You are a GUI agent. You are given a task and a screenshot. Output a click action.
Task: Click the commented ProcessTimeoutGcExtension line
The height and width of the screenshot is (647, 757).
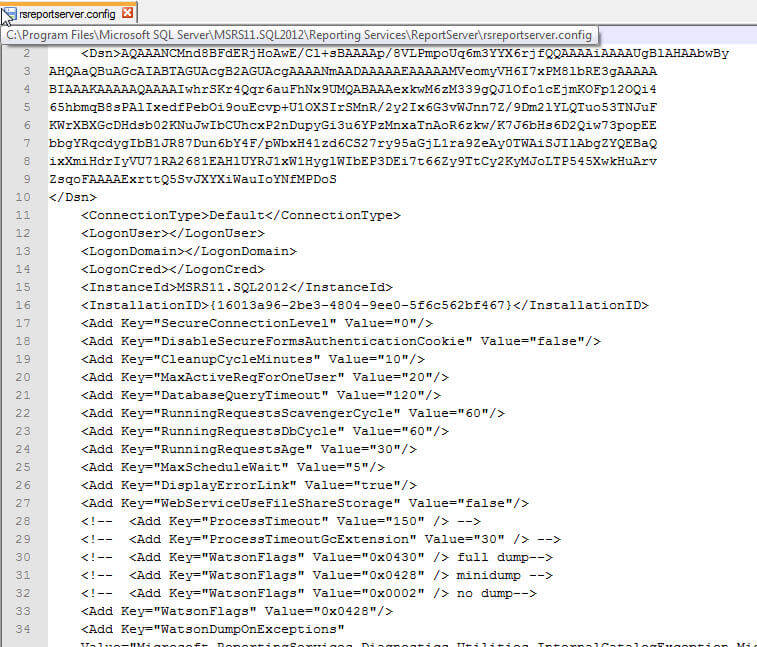click(321, 539)
